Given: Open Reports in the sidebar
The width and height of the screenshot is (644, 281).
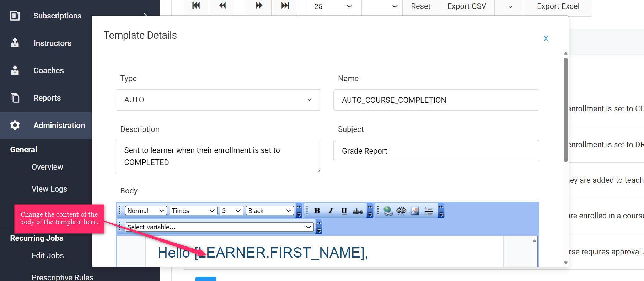Looking at the screenshot, I should pyautogui.click(x=47, y=98).
